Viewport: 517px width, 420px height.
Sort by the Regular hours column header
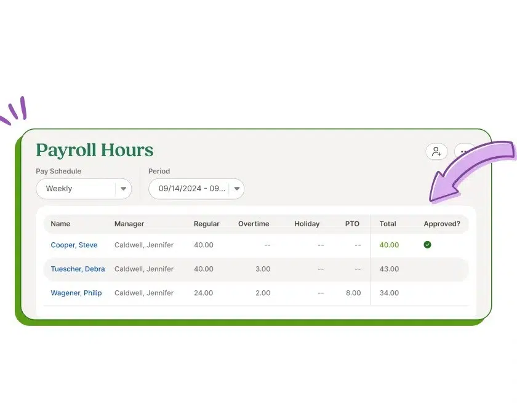pyautogui.click(x=206, y=224)
